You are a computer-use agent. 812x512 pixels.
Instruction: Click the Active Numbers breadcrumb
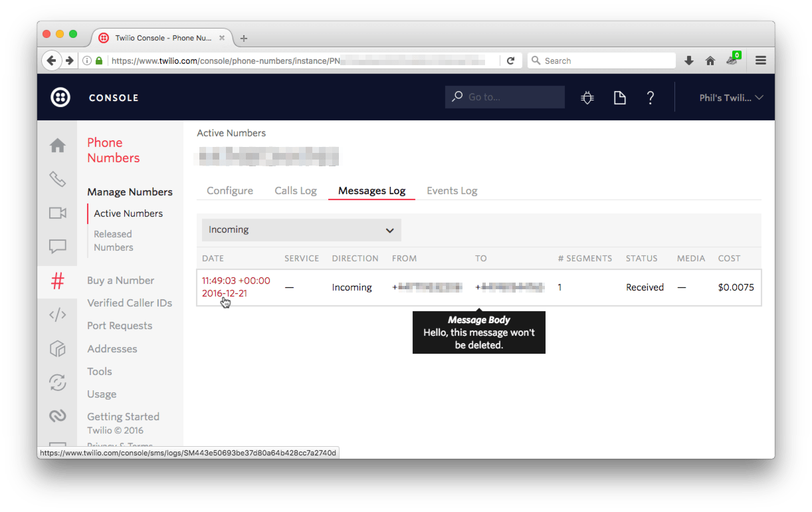[231, 133]
